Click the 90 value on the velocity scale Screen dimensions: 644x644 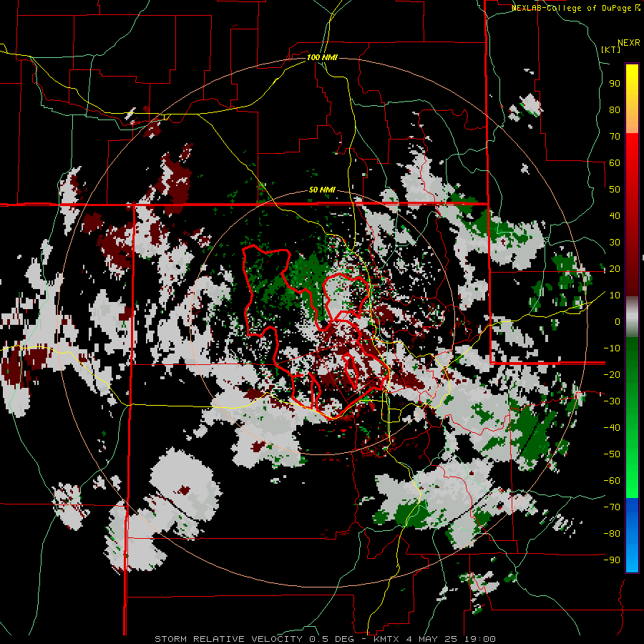[615, 84]
